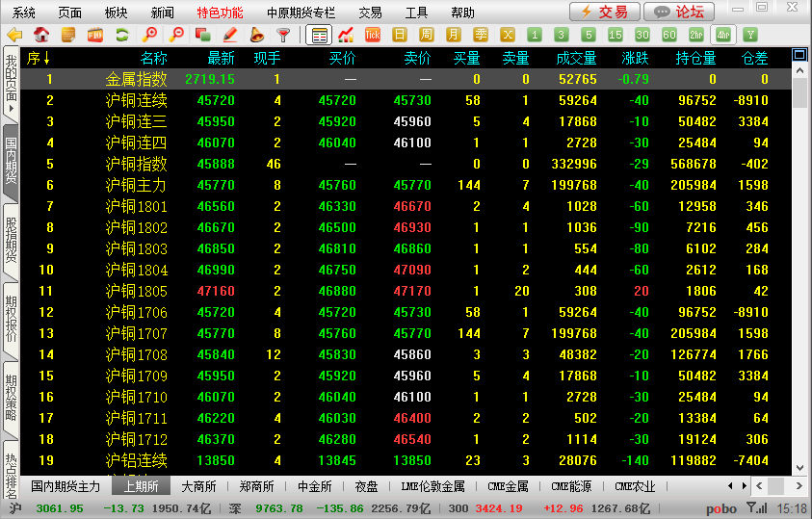Zoom in with plus magnifier icon

[149, 36]
